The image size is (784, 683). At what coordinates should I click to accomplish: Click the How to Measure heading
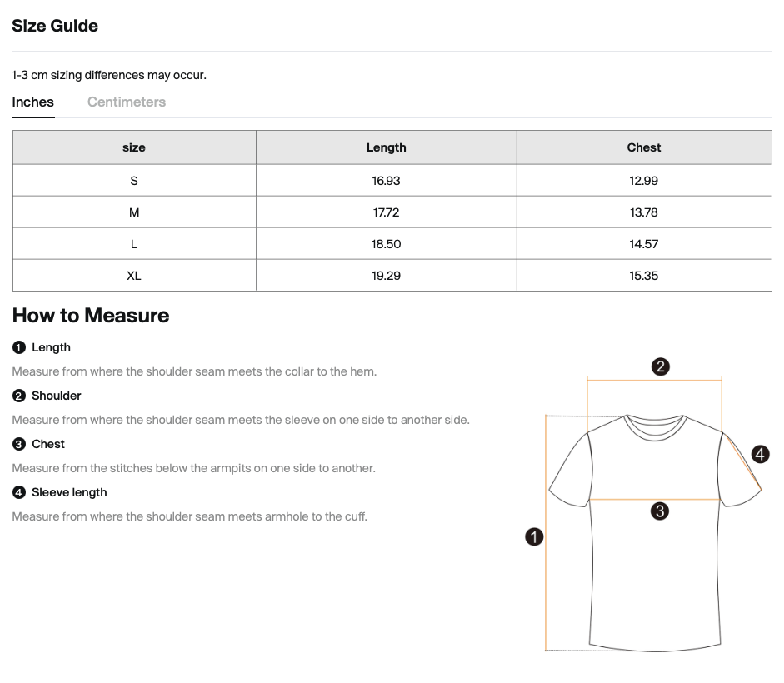[x=91, y=316]
